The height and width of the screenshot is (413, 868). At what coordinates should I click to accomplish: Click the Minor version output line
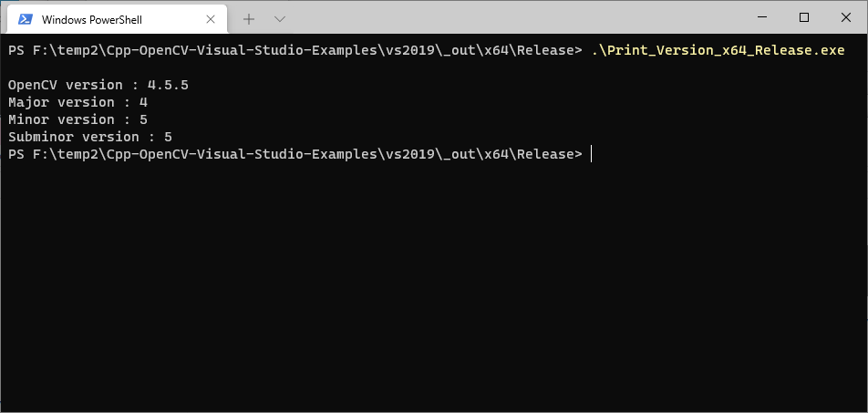[78, 119]
